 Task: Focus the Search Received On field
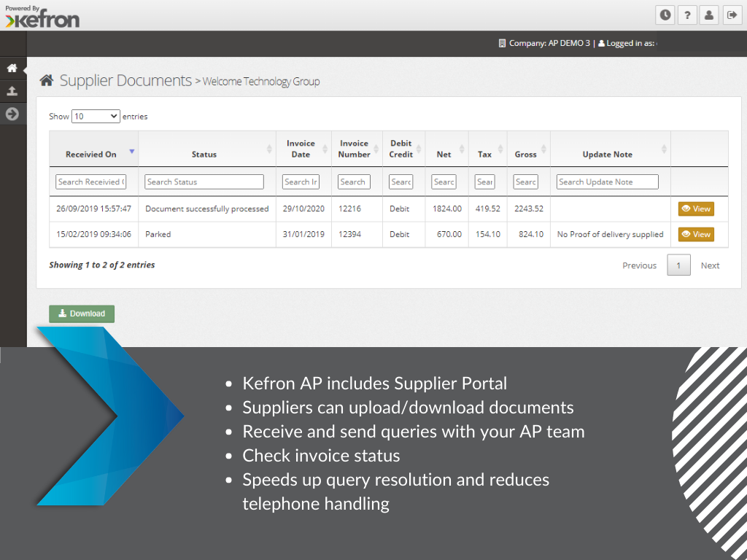[x=90, y=182]
